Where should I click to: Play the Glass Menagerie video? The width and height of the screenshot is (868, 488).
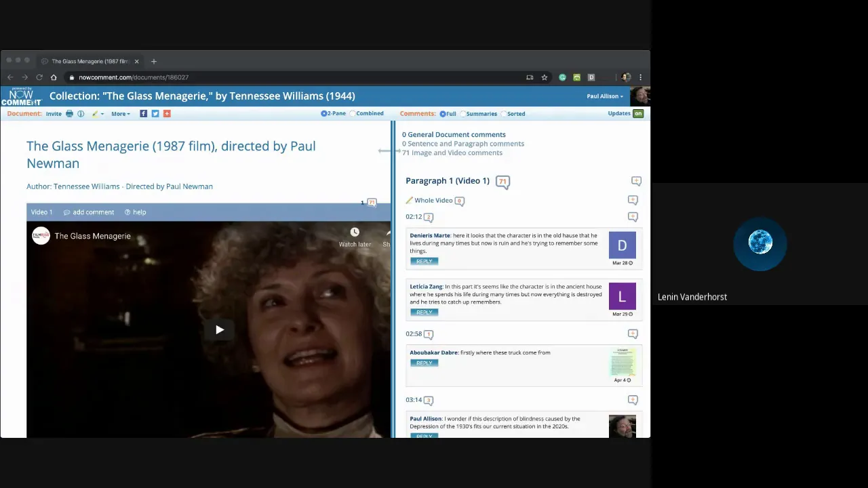pyautogui.click(x=220, y=330)
